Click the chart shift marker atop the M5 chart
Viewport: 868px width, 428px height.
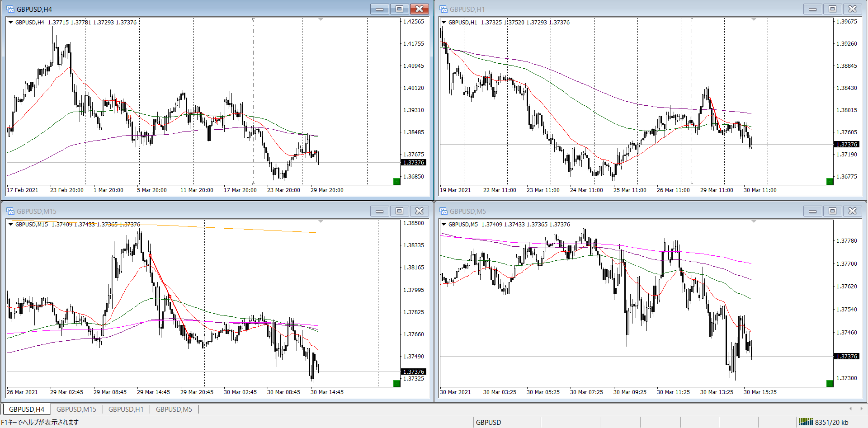(754, 221)
